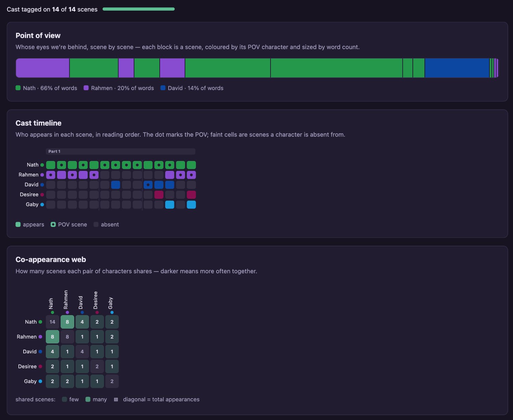Image resolution: width=513 pixels, height=420 pixels.
Task: Click the Rahmen purple legend swatch
Action: tap(86, 88)
